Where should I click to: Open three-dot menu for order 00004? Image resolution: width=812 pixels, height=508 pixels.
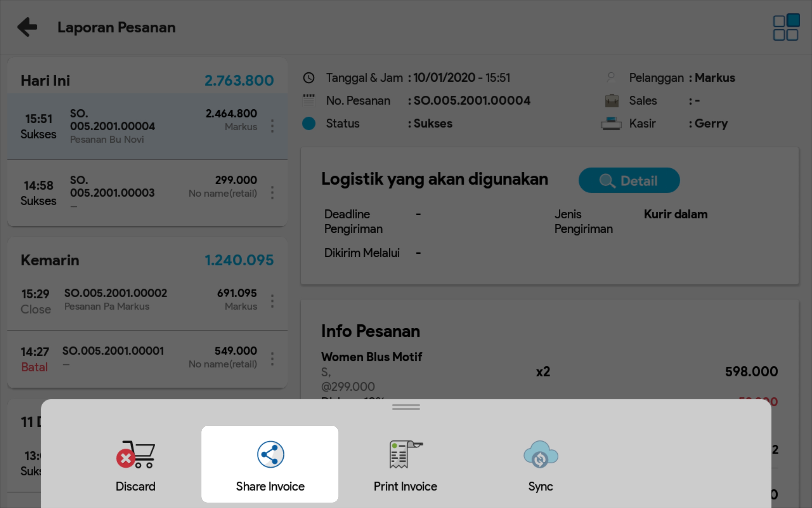click(x=272, y=126)
